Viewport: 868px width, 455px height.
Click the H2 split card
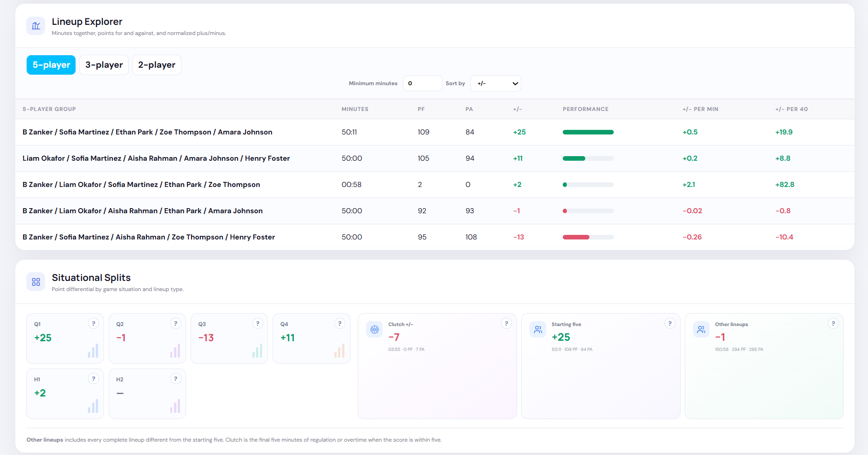click(x=147, y=394)
